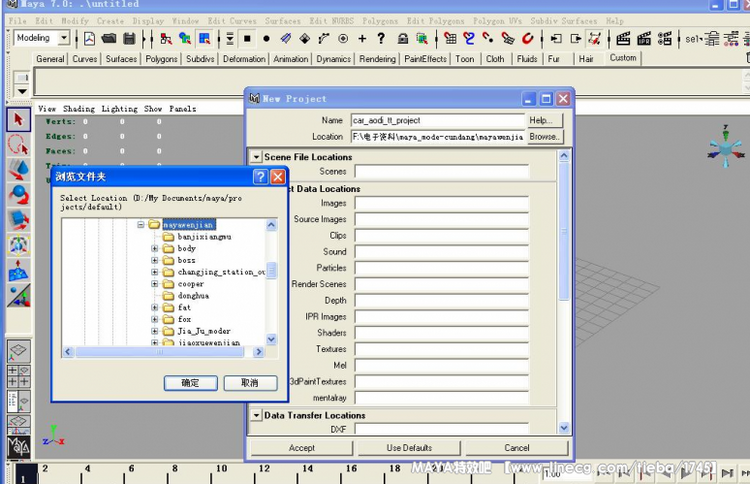Screen dimensions: 750x484
Task: Click the New Project vertical scrollbar thumb
Action: pyautogui.click(x=564, y=232)
